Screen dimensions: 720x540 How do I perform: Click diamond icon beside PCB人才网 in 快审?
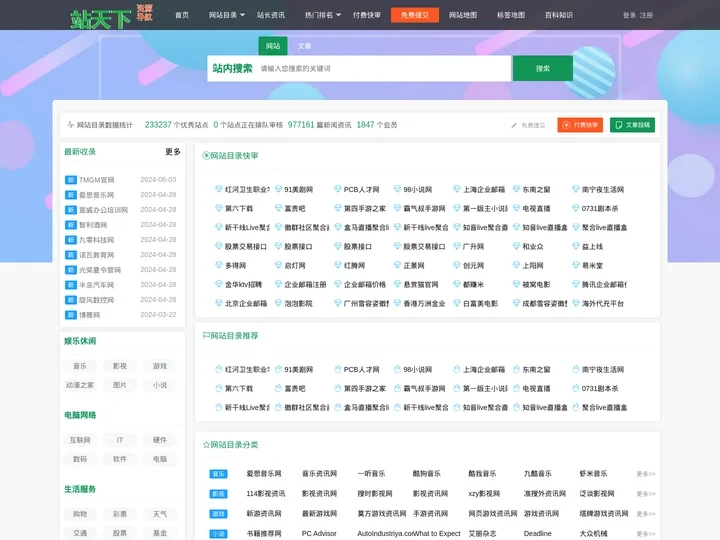(338, 189)
